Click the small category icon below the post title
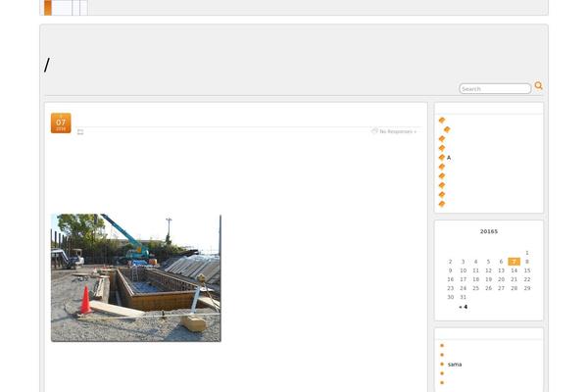Screen dimensions: 588x392 80,132
